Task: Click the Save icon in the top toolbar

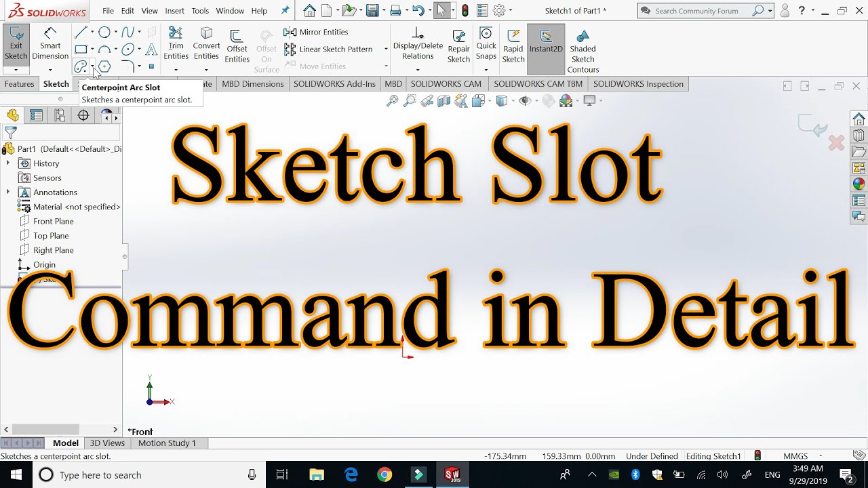Action: 372,11
